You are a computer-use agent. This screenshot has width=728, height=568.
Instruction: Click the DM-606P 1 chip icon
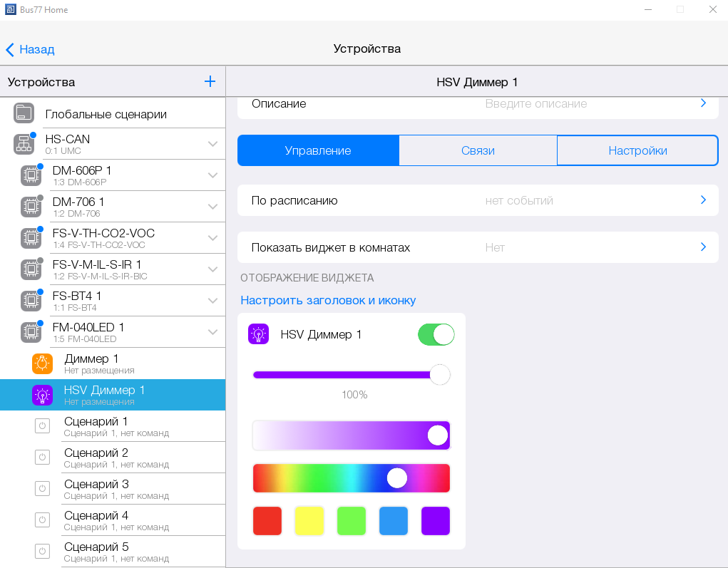tap(31, 175)
